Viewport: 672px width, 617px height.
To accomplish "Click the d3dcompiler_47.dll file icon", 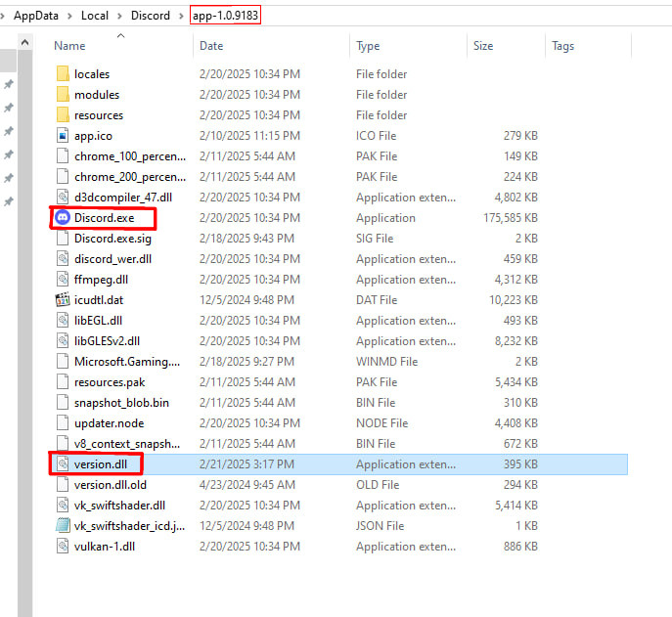I will 63,198.
